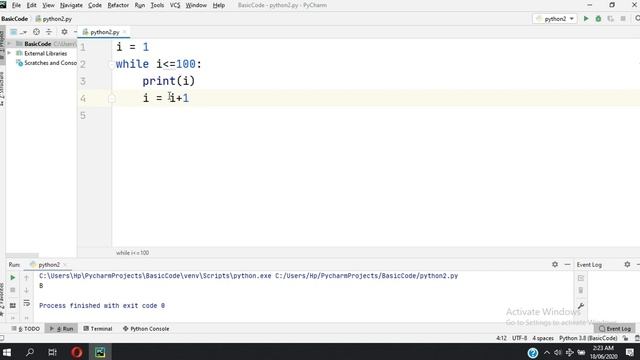
Task: Select the python2 tab in the Run panel
Action: click(49, 264)
